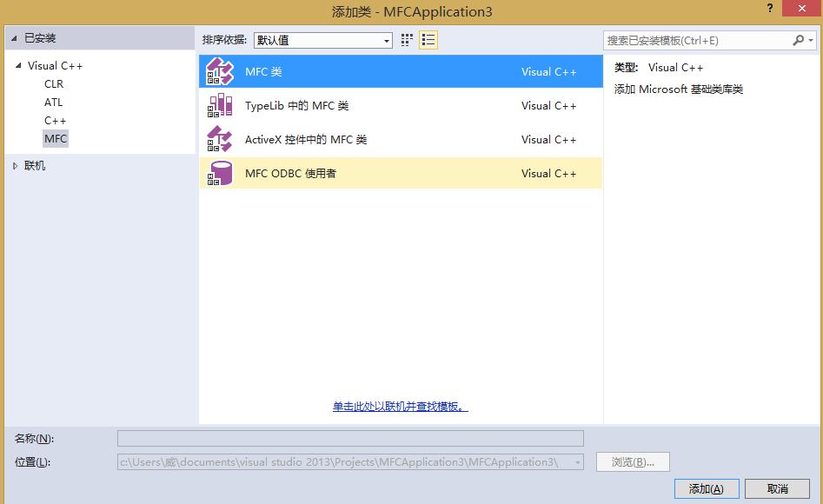Click the 名称(N) input field

350,438
